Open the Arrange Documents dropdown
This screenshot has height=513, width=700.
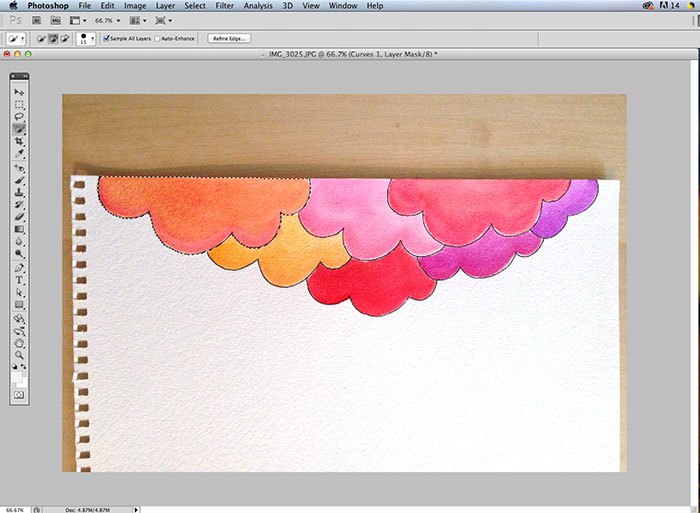pyautogui.click(x=138, y=21)
